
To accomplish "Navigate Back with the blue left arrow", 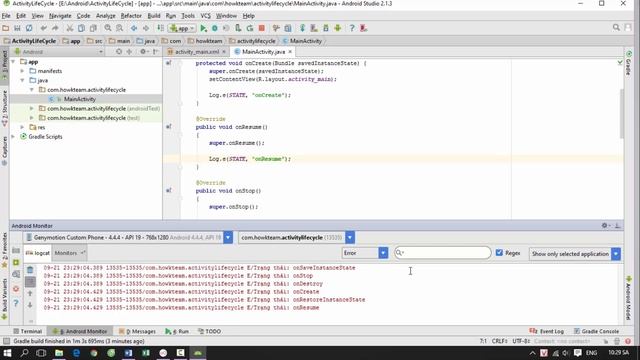I will coord(134,28).
